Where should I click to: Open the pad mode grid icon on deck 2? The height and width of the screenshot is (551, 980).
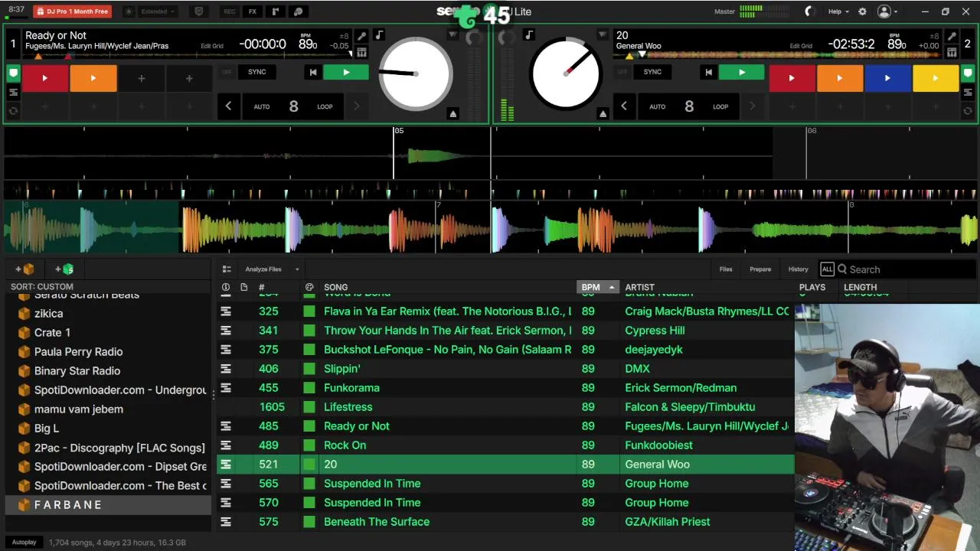tap(951, 52)
